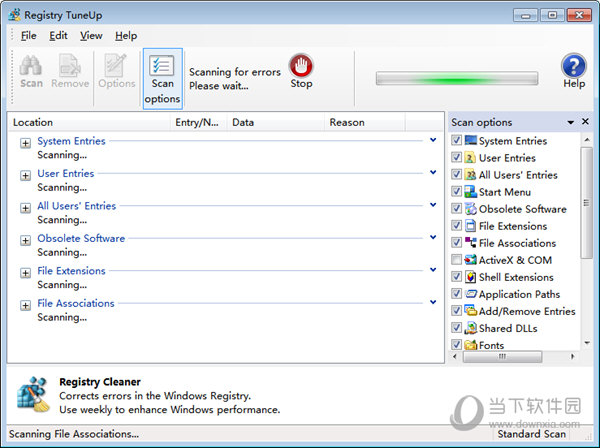
Task: Collapse the File Extensions group with its chevron
Action: (433, 270)
